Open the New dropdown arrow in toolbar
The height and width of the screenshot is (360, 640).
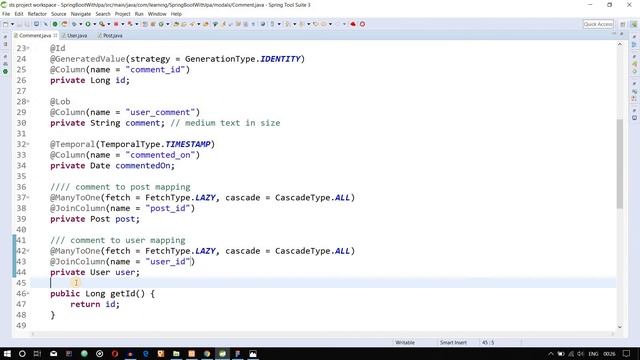pos(12,24)
